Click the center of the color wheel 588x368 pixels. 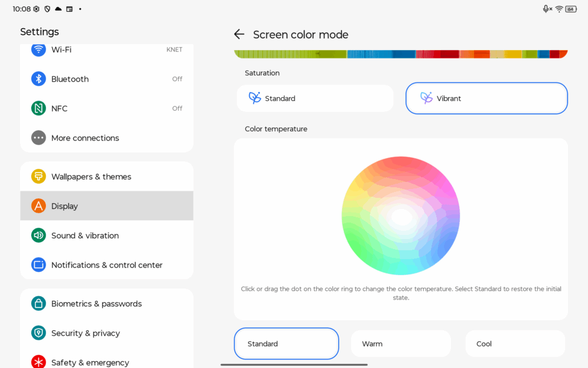pos(400,216)
